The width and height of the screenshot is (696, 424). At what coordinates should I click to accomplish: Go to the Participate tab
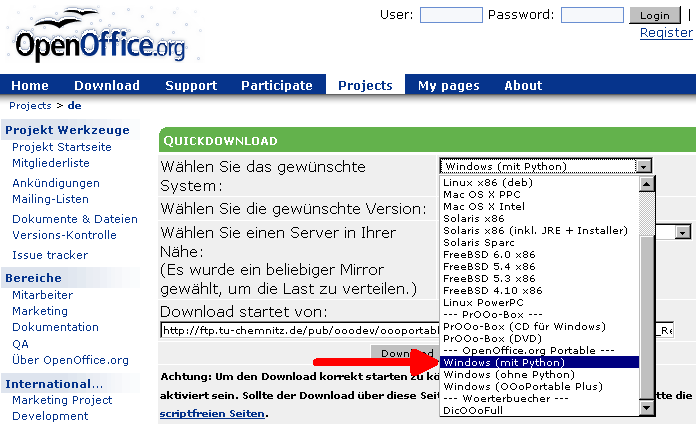(x=277, y=85)
